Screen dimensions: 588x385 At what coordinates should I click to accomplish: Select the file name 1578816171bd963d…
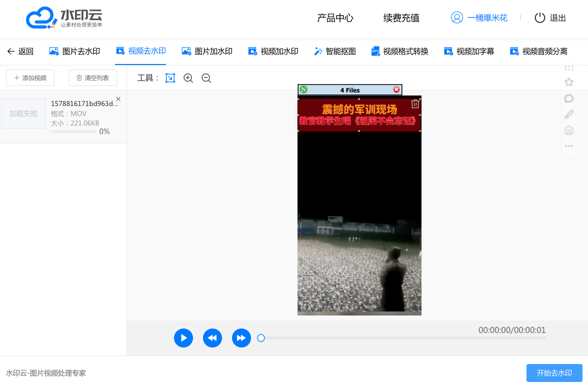[84, 103]
